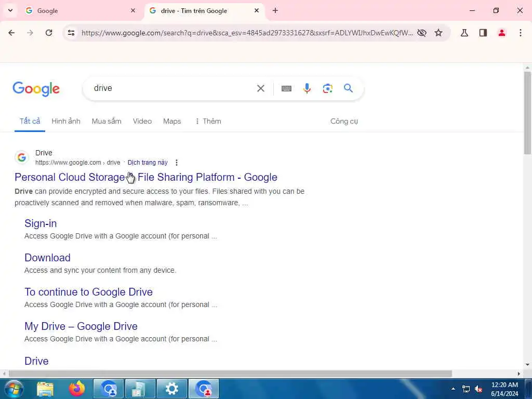Open 'Công cụ' search tools
The height and width of the screenshot is (399, 532).
(x=344, y=121)
